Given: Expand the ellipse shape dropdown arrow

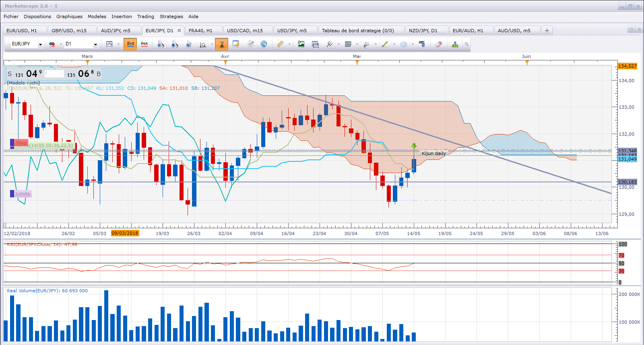Looking at the screenshot, I should coord(413,44).
